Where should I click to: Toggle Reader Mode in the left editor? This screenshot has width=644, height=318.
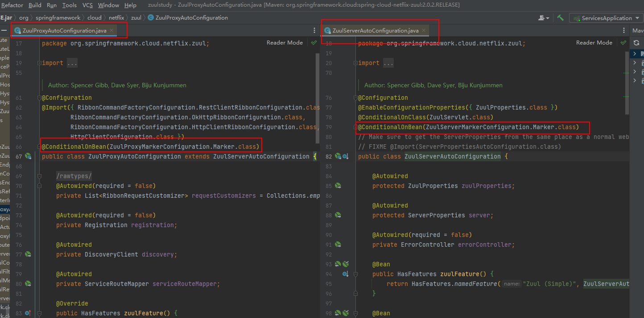[285, 43]
